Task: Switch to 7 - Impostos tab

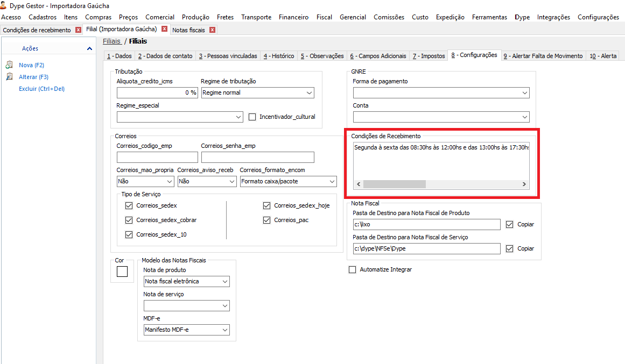Action: [429, 56]
